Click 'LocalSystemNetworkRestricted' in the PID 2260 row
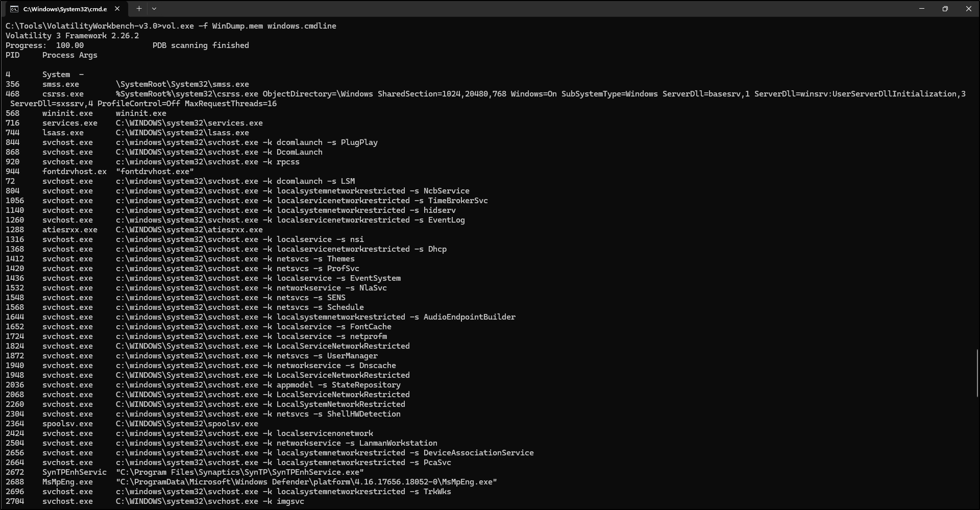This screenshot has width=980, height=510. [341, 404]
